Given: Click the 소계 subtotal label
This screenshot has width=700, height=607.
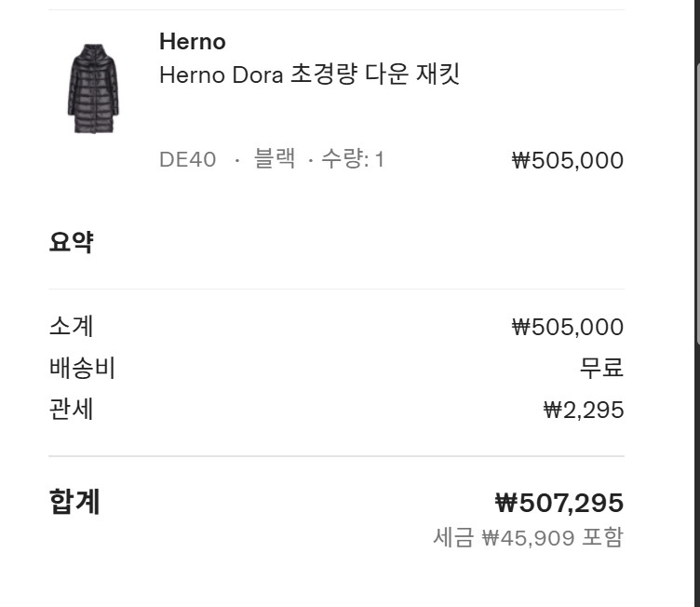Looking at the screenshot, I should (x=71, y=327).
